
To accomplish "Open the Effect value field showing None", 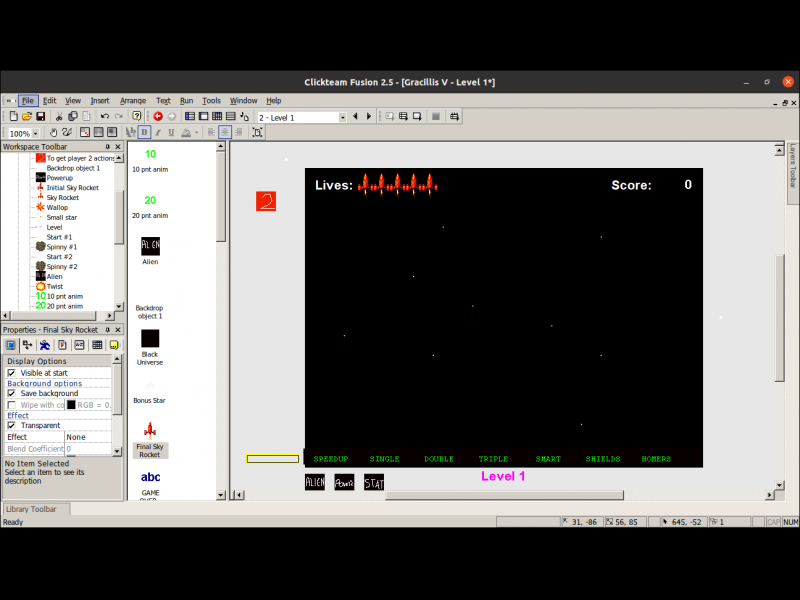I will click(88, 437).
